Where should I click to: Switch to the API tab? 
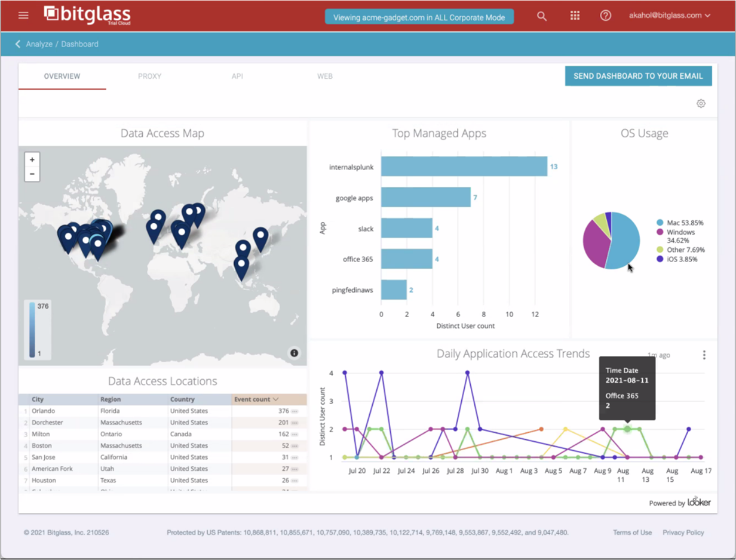point(237,76)
